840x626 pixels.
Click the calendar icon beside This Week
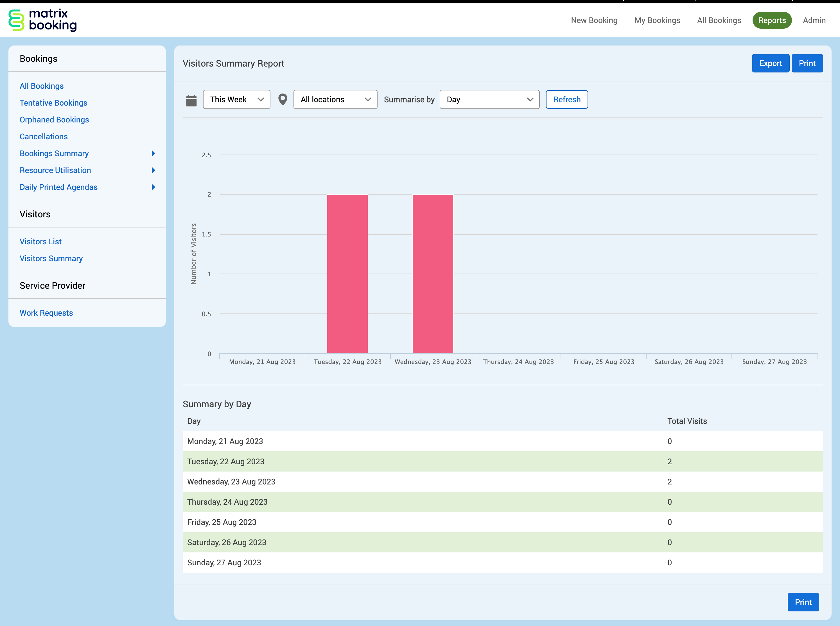191,100
